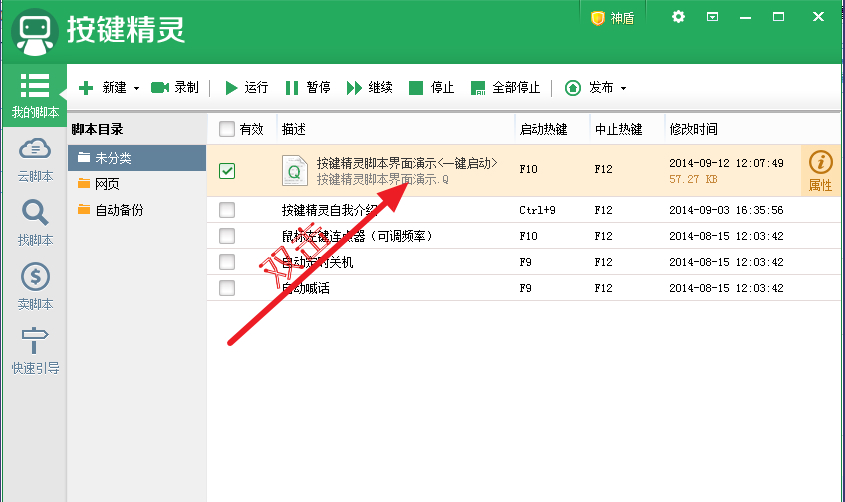
Task: Click 全部停止 stop all button
Action: coord(505,87)
